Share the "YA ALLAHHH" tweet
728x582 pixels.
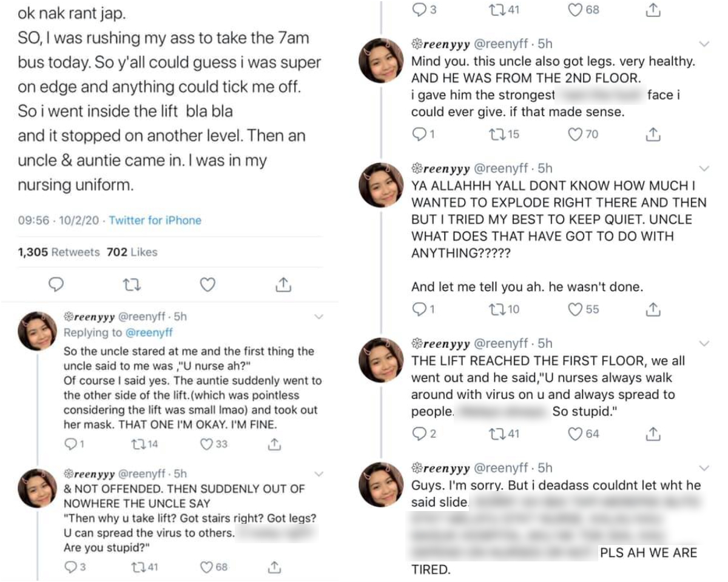click(653, 309)
